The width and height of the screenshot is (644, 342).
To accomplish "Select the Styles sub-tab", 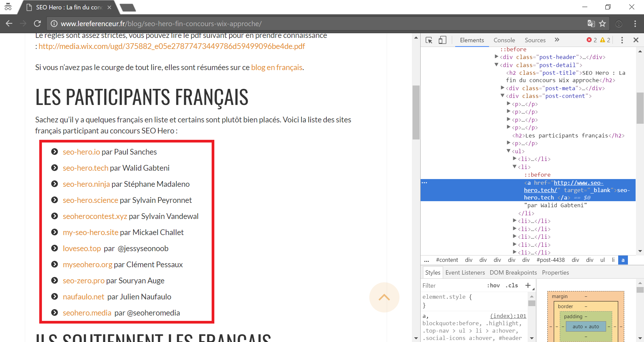I will [433, 273].
